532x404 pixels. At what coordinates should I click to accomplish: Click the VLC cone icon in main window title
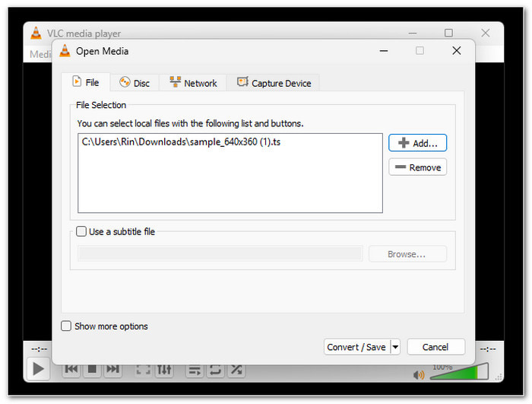(36, 33)
